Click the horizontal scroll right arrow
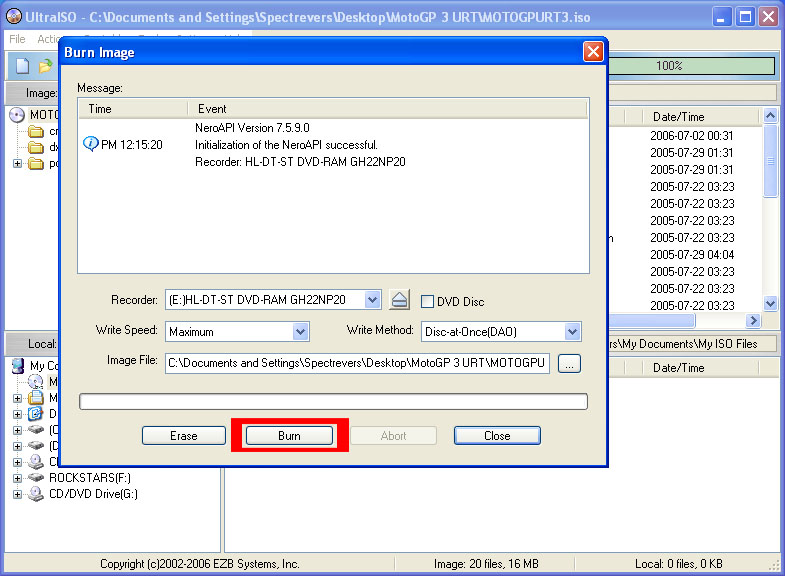 tap(753, 320)
